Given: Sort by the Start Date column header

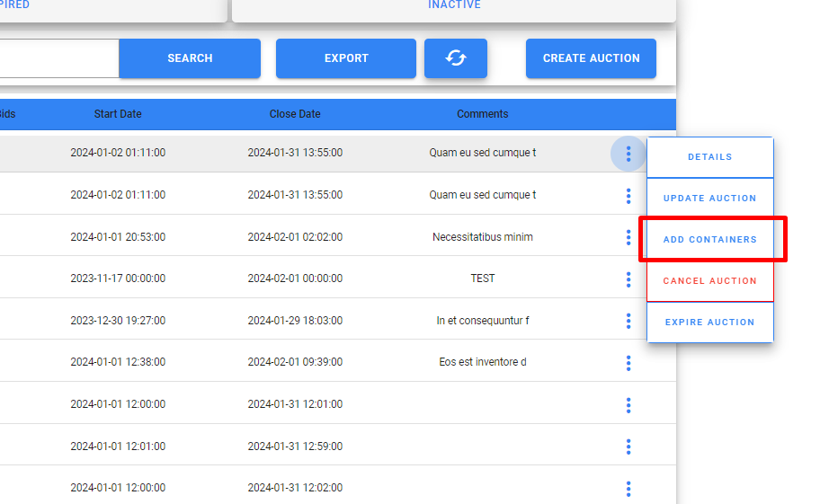Looking at the screenshot, I should tap(118, 114).
